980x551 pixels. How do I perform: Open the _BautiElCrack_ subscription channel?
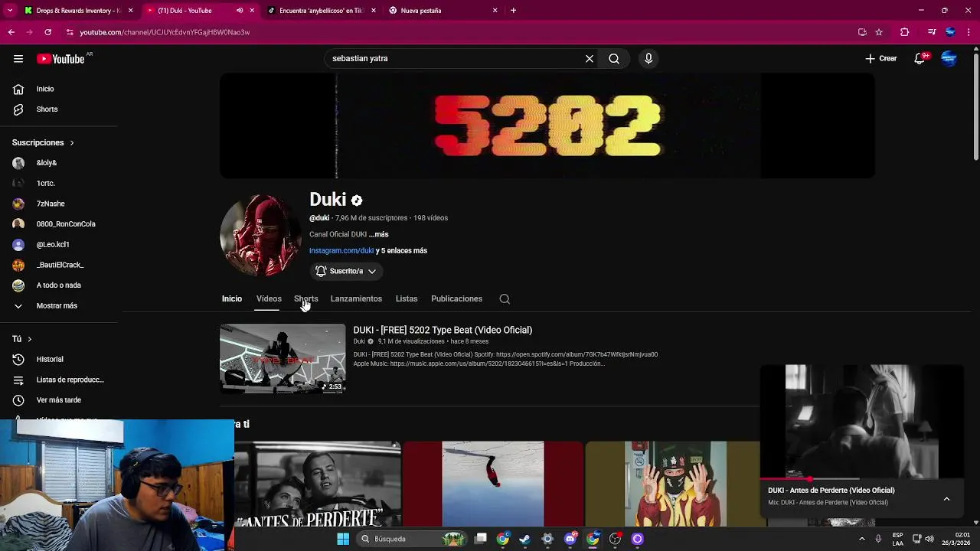click(x=61, y=265)
